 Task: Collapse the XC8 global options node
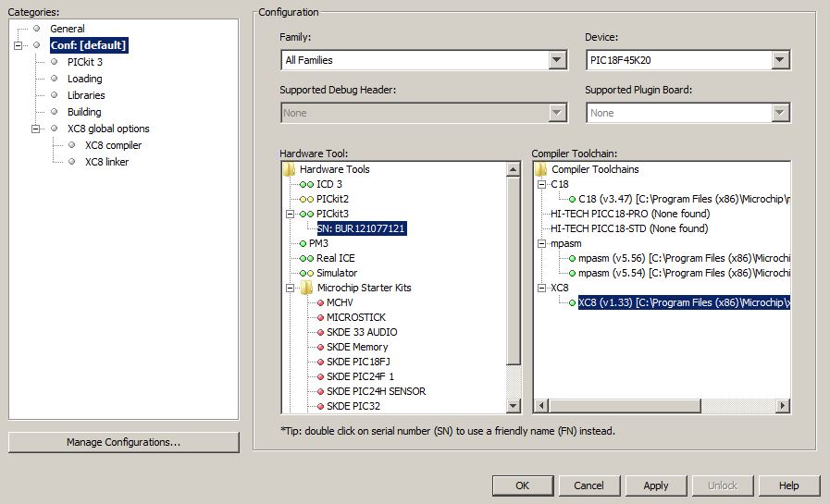(35, 129)
